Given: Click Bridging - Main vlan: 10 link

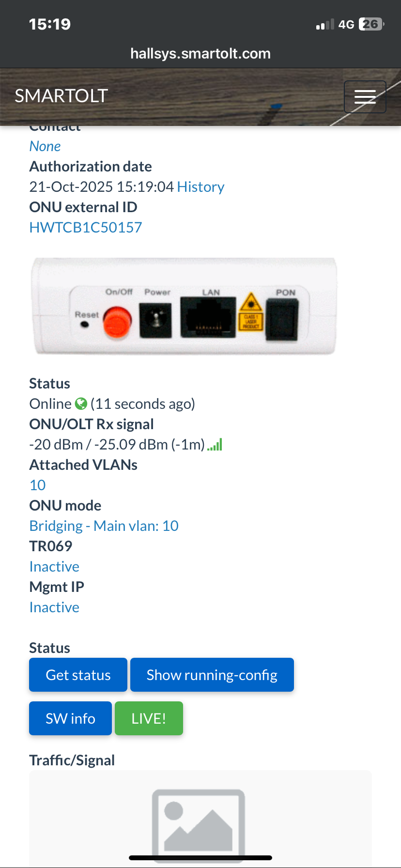Looking at the screenshot, I should (104, 526).
